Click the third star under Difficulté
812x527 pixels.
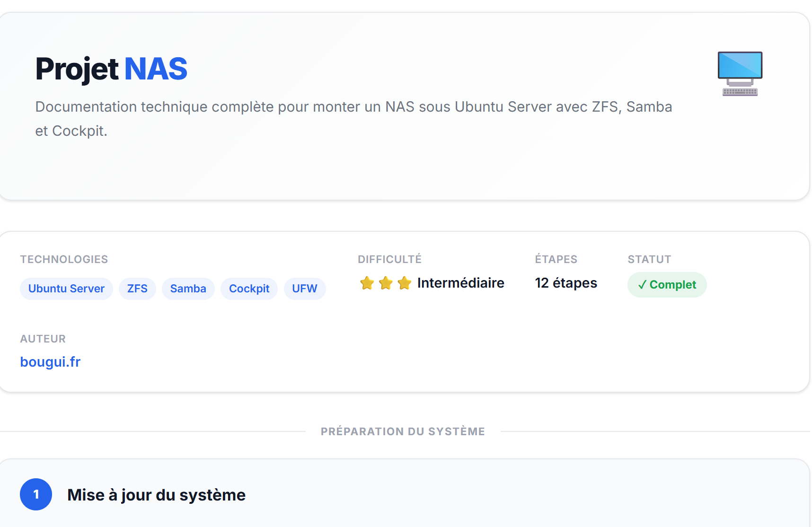click(x=404, y=283)
